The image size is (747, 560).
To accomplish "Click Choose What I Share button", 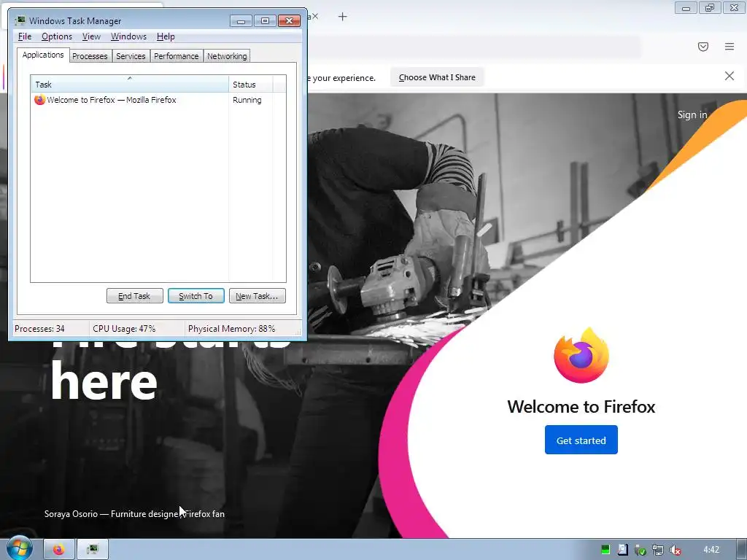I will [x=437, y=77].
